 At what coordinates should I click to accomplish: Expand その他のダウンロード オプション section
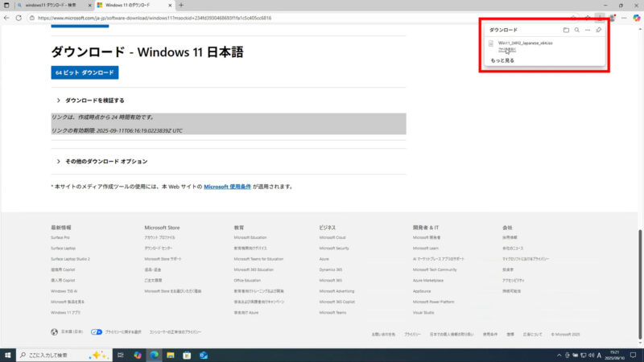(x=105, y=162)
